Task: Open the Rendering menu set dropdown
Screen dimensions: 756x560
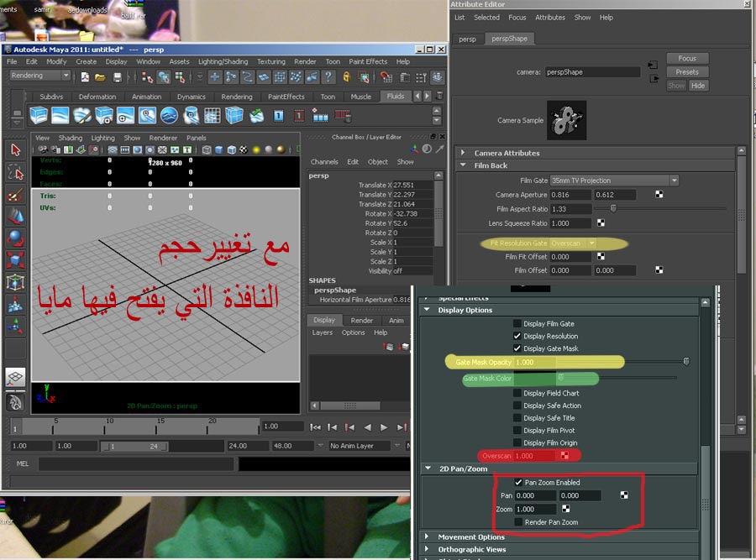Action: (x=40, y=76)
